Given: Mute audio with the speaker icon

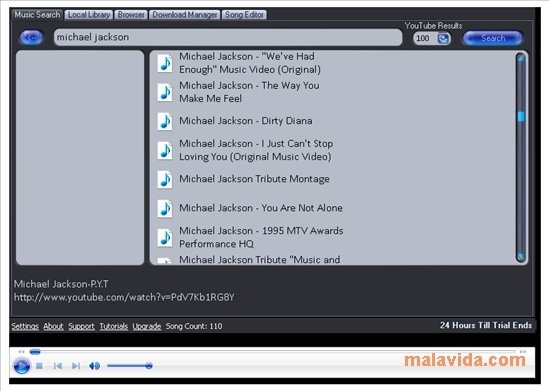Looking at the screenshot, I should click(95, 366).
